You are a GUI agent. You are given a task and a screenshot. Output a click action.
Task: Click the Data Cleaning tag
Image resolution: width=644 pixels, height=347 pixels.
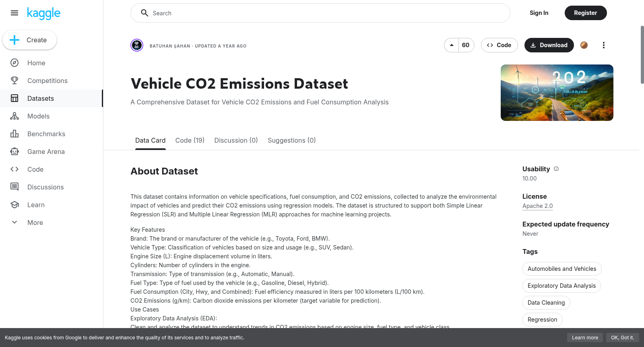pos(546,303)
